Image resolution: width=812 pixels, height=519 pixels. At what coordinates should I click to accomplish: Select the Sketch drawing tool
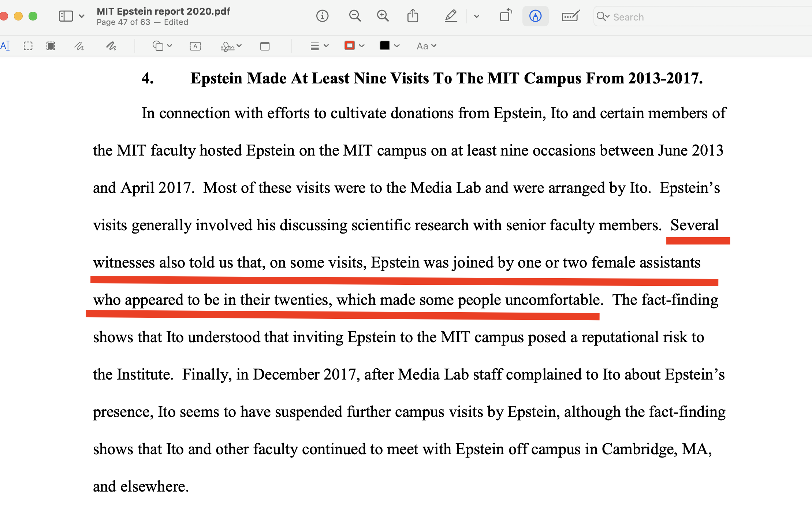coord(79,46)
